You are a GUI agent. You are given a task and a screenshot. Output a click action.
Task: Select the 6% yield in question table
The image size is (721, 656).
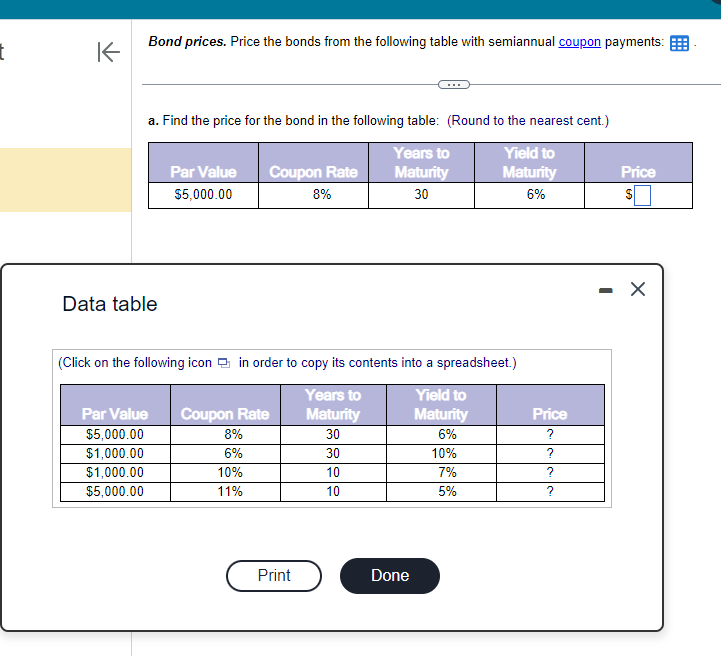(x=536, y=195)
